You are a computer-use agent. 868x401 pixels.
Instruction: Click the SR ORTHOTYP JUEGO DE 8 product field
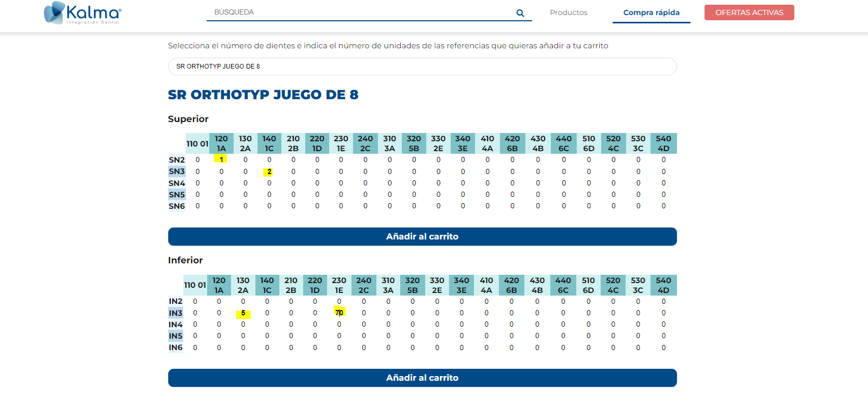[x=422, y=66]
